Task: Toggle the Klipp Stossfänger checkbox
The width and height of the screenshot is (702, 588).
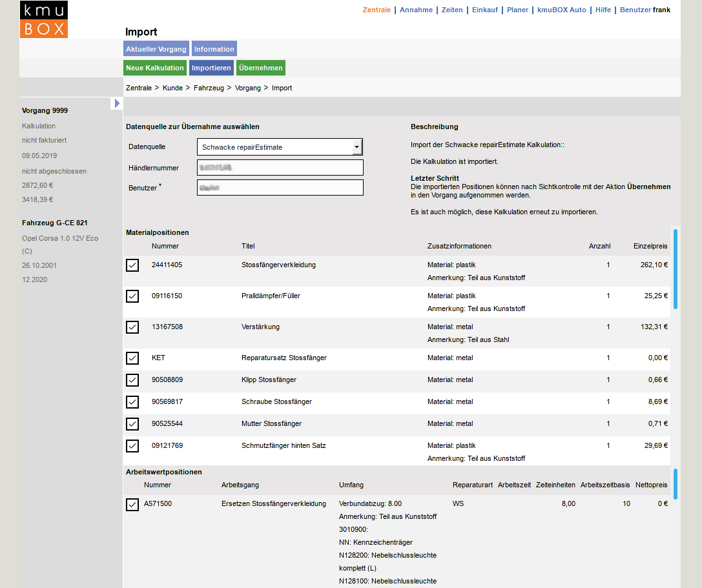Action: 132,380
